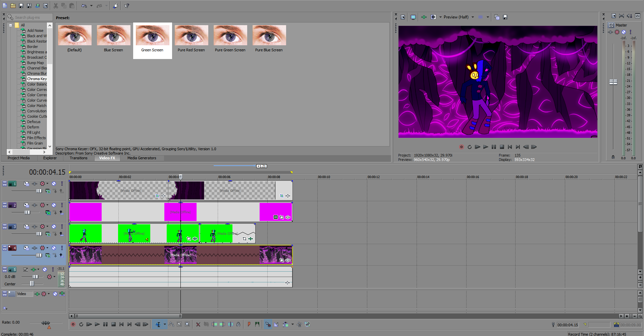
Task: Select Chroma Key in plug-in list
Action: (x=37, y=79)
